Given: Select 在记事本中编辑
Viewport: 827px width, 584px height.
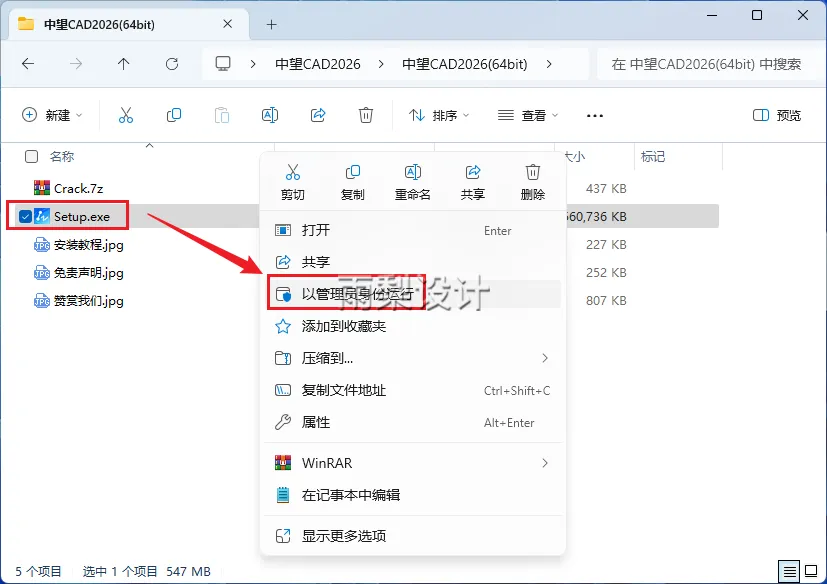Looking at the screenshot, I should coord(413,495).
